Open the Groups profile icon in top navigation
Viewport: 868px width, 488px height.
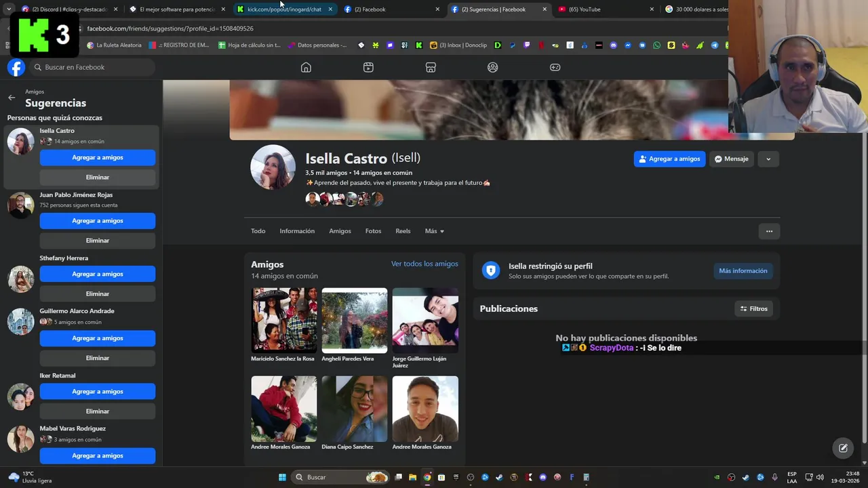(493, 67)
